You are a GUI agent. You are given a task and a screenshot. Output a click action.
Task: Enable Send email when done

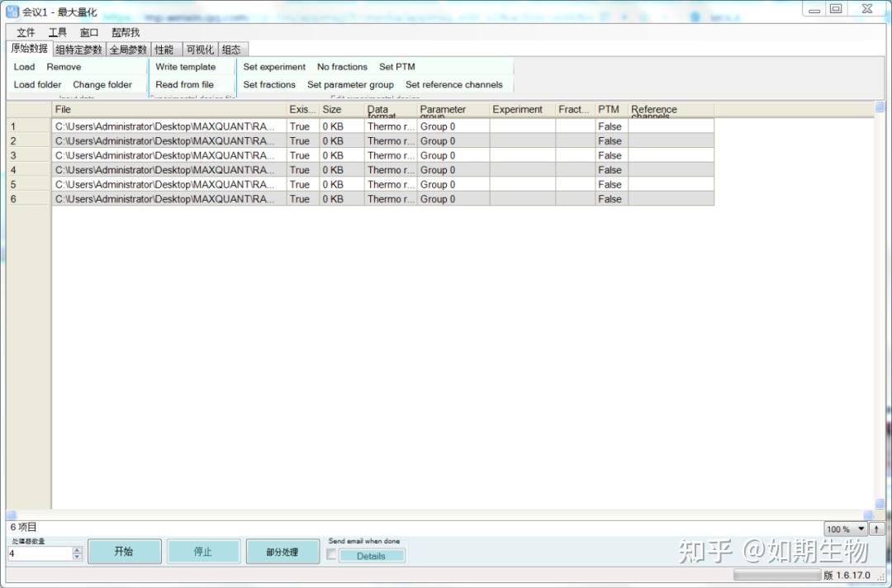point(331,553)
